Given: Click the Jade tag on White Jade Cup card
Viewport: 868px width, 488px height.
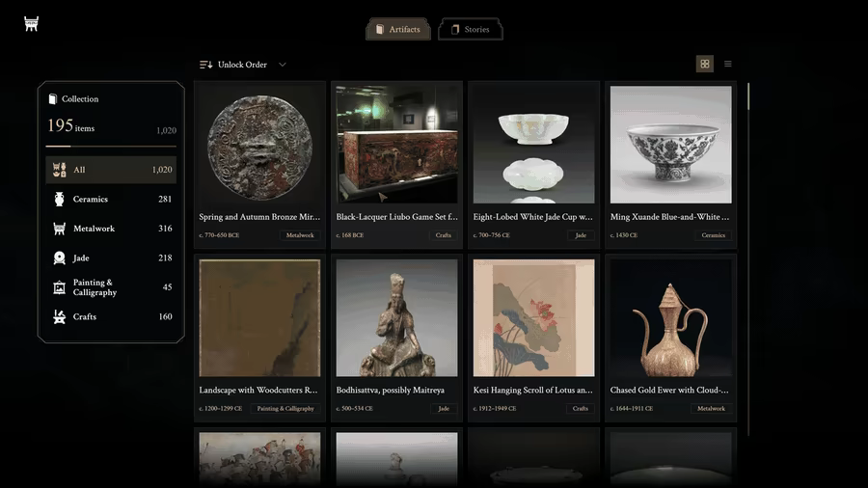Looking at the screenshot, I should coord(581,235).
